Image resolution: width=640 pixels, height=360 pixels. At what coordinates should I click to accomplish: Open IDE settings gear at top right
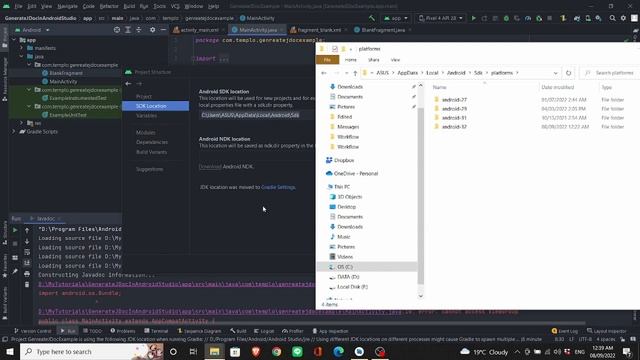coord(623,18)
